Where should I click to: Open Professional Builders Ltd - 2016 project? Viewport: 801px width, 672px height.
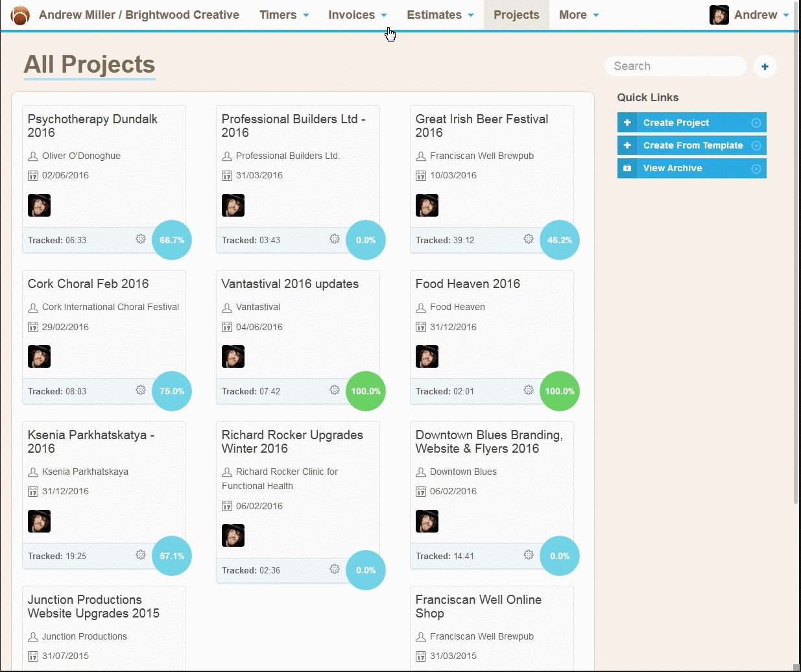pos(294,126)
